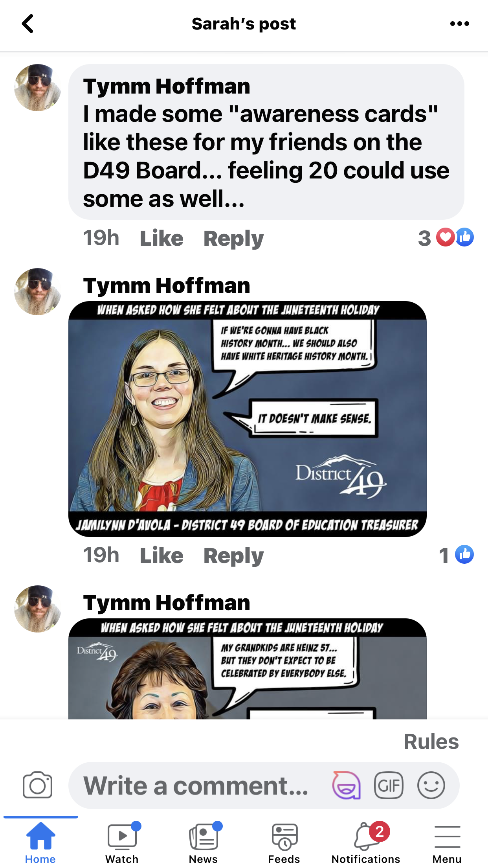Switch to the Watch tab

[x=122, y=843]
